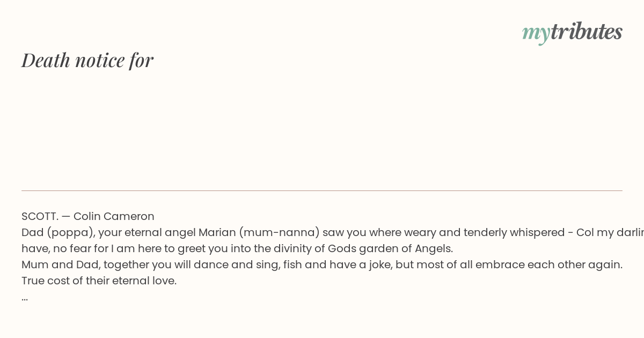Click the word 'Marian' in the notice
Image resolution: width=644 pixels, height=338 pixels.
(x=217, y=232)
